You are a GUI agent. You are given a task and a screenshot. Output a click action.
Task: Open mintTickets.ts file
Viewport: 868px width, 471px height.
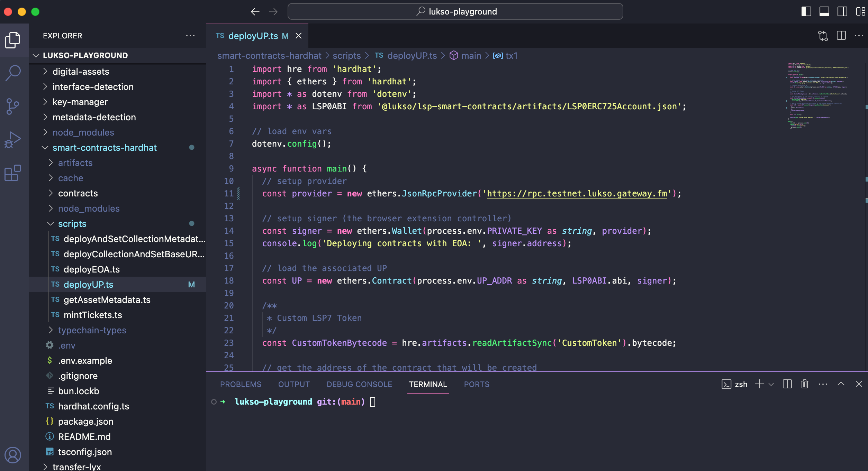[x=118, y=315]
